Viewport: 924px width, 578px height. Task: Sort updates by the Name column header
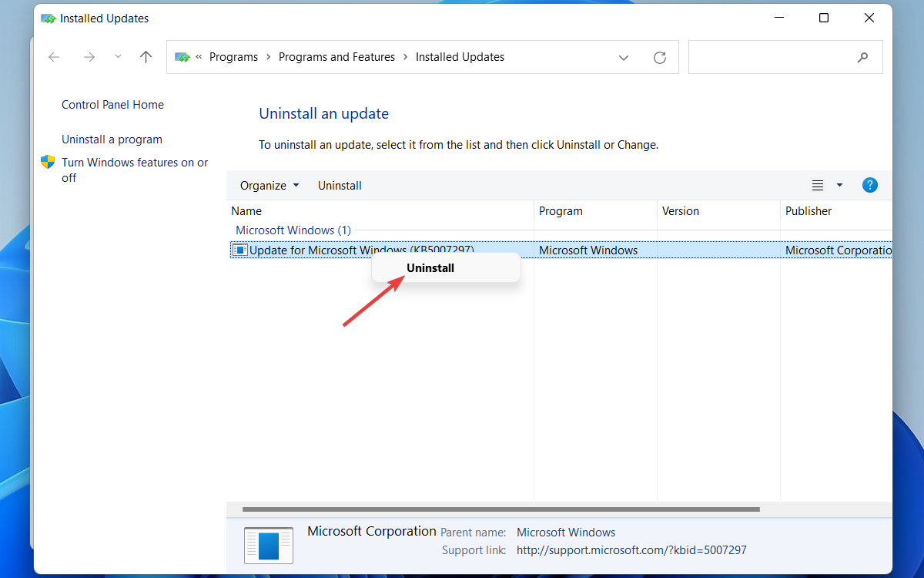246,210
